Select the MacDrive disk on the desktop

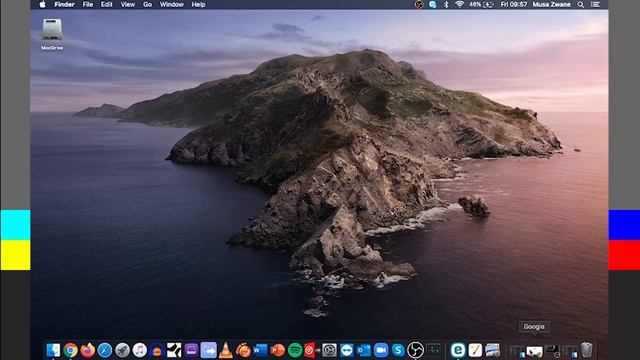click(x=52, y=34)
